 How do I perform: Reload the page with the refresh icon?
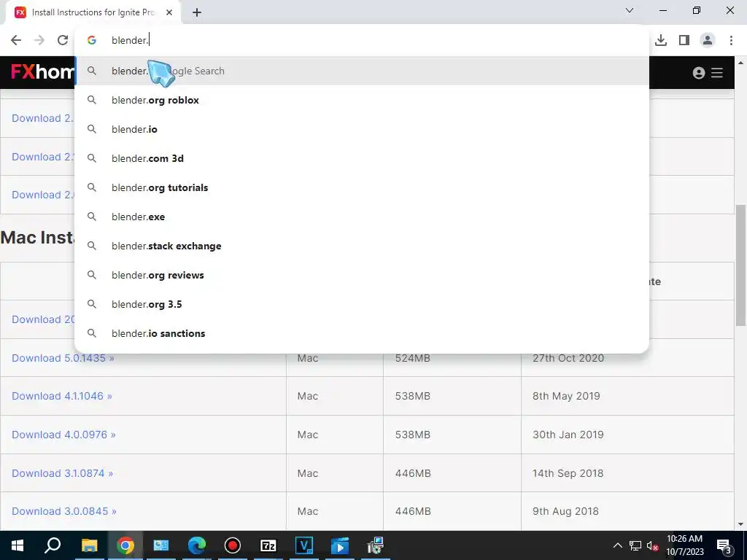click(63, 40)
